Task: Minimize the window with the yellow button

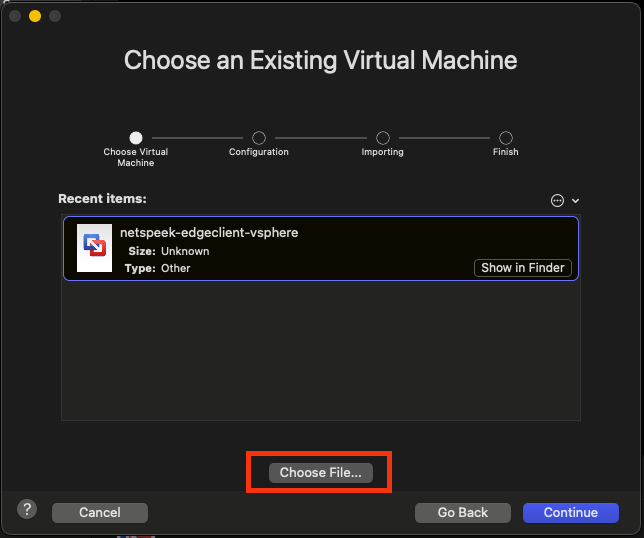Action: (35, 16)
